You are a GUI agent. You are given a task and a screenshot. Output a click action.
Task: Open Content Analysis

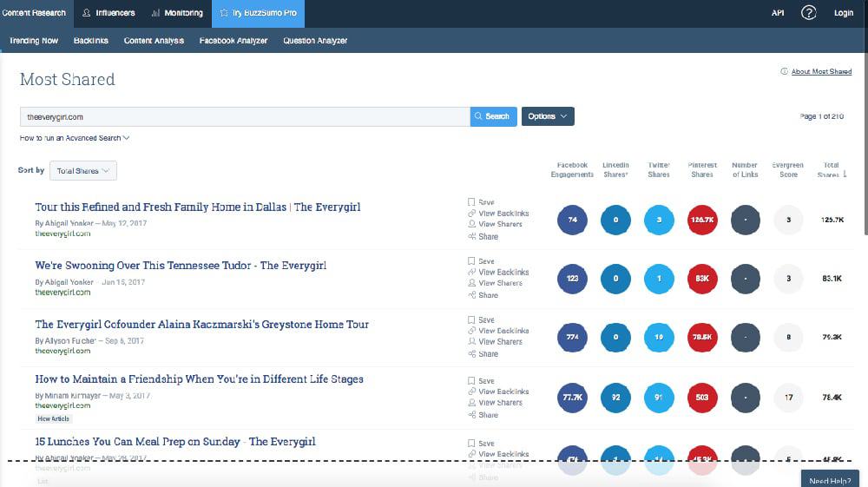(154, 41)
